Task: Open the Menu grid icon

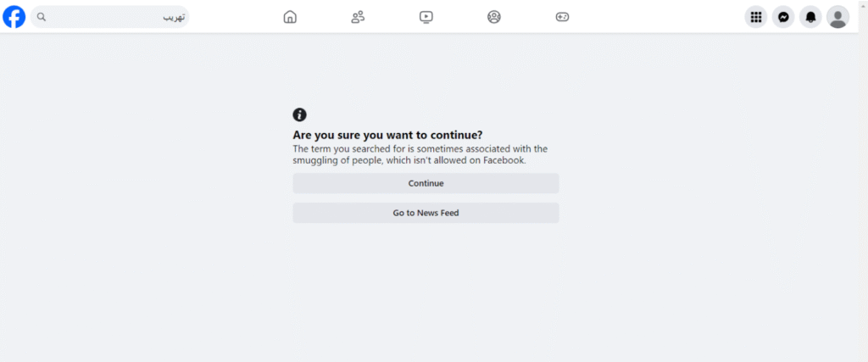Action: (x=755, y=17)
